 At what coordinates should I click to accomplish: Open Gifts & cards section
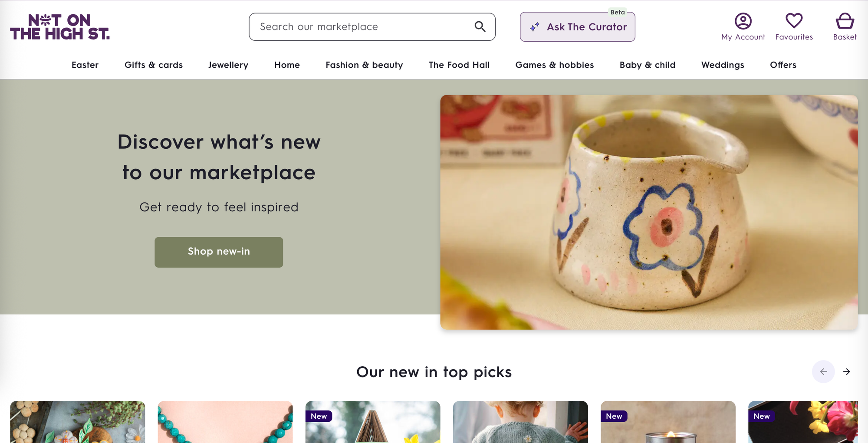click(153, 65)
